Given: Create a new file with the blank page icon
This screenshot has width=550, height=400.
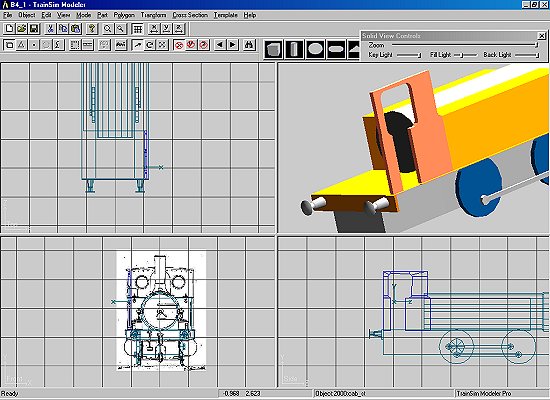Looking at the screenshot, I should [x=9, y=28].
